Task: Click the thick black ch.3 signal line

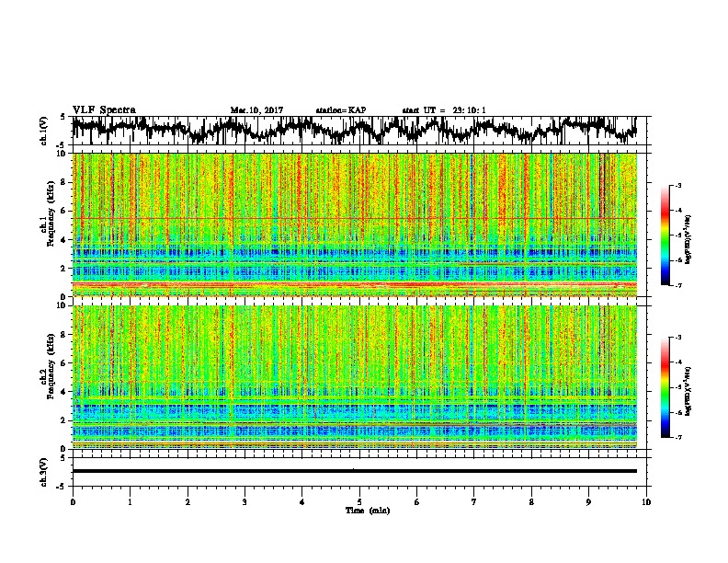Action: pos(354,471)
